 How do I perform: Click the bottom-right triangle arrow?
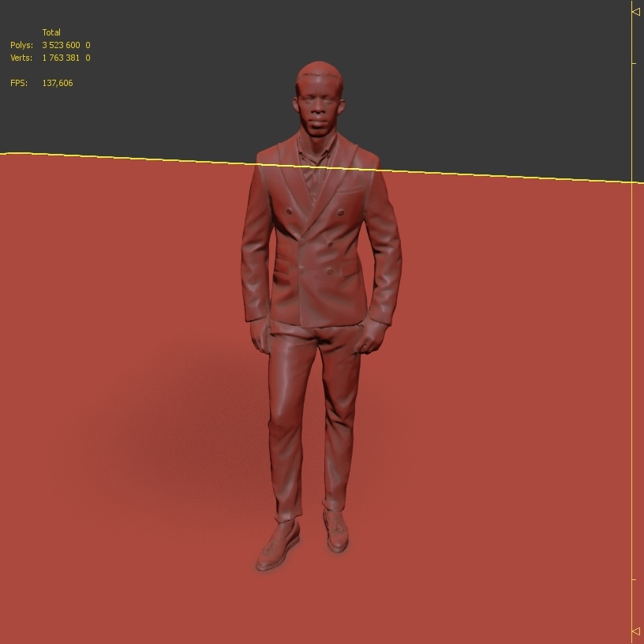pos(635,631)
